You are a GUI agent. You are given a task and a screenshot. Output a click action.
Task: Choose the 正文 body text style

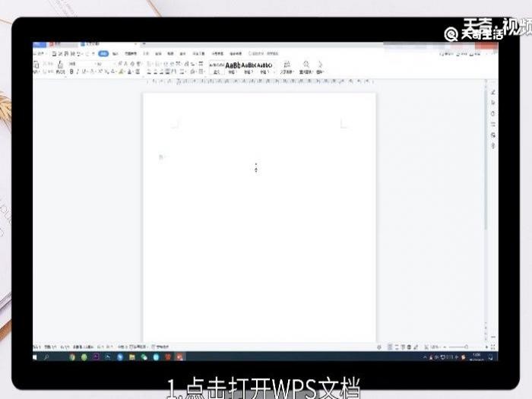pos(217,68)
